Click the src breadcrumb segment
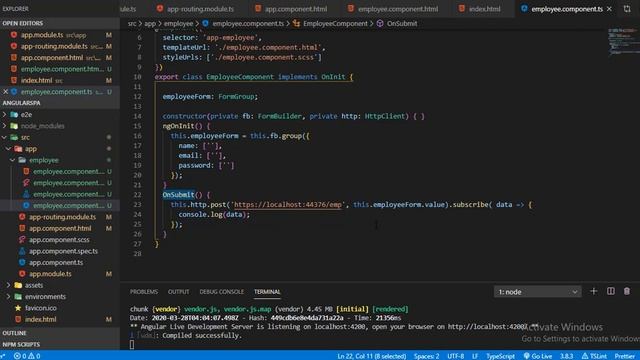This screenshot has height=360, width=640. click(132, 24)
